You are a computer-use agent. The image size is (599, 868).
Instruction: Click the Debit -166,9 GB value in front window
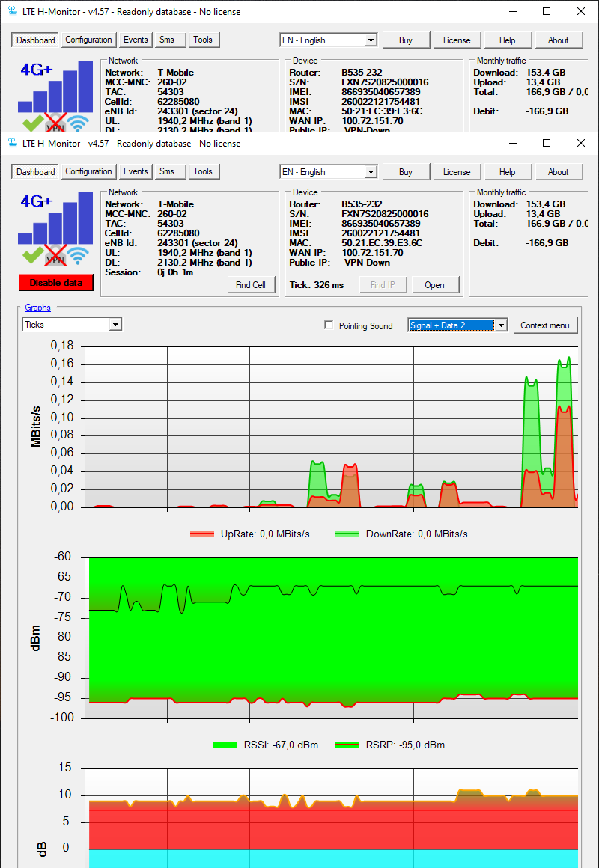[x=547, y=242]
